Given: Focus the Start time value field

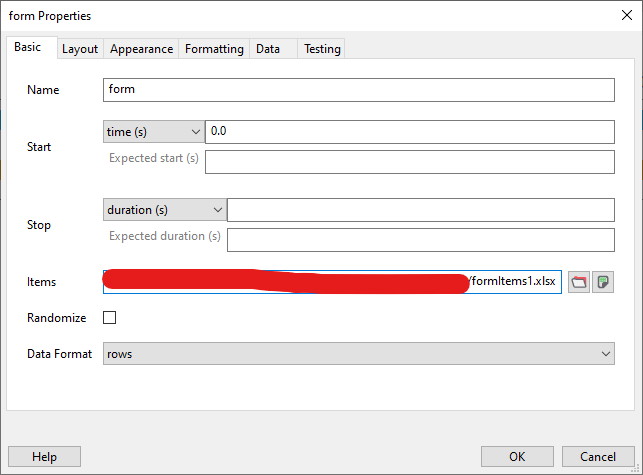Looking at the screenshot, I should click(409, 131).
